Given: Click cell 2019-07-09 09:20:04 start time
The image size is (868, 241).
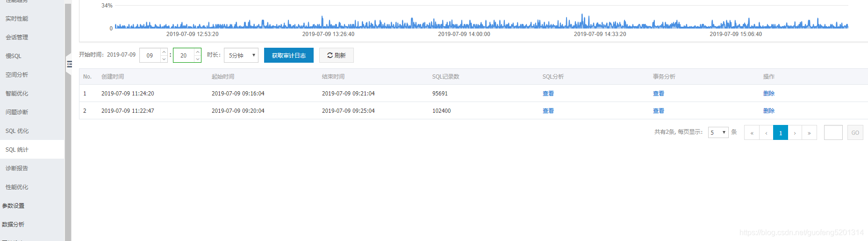Looking at the screenshot, I should tap(238, 111).
